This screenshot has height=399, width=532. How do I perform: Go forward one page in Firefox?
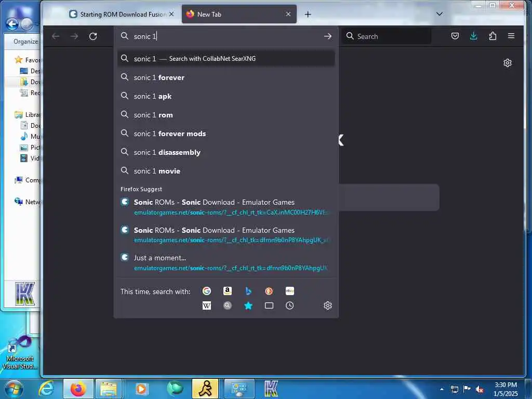[x=74, y=36]
